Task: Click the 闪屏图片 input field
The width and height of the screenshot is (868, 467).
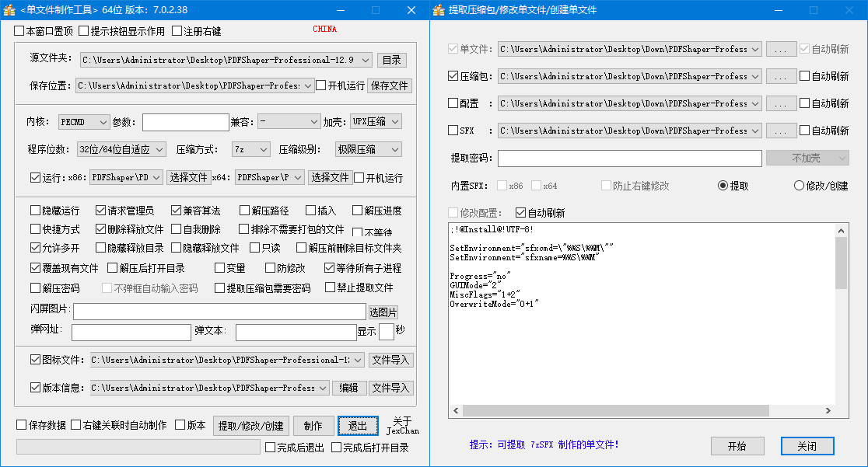Action: pos(220,312)
